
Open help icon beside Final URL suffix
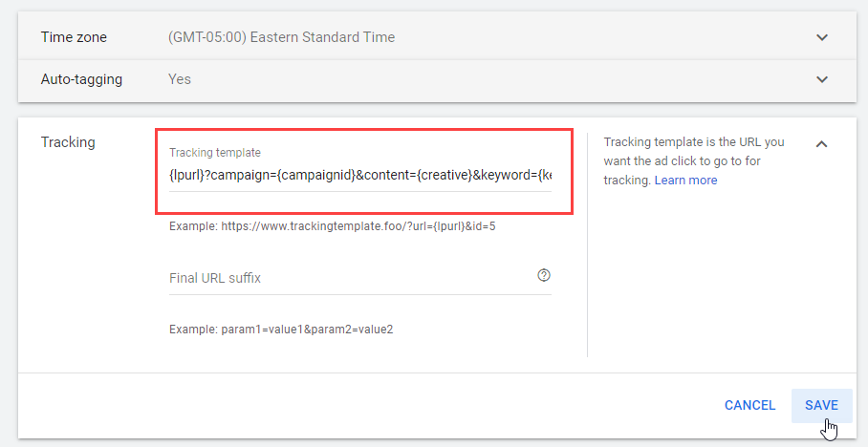[544, 275]
